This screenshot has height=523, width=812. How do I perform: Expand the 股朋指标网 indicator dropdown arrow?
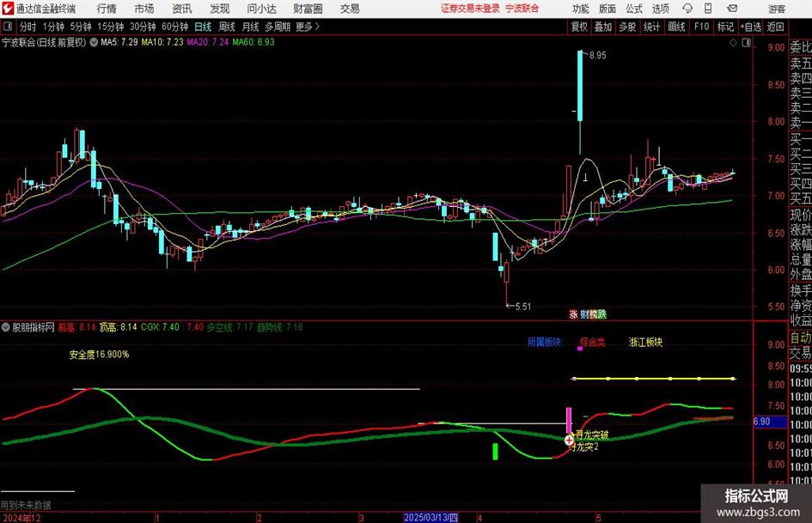click(6, 327)
